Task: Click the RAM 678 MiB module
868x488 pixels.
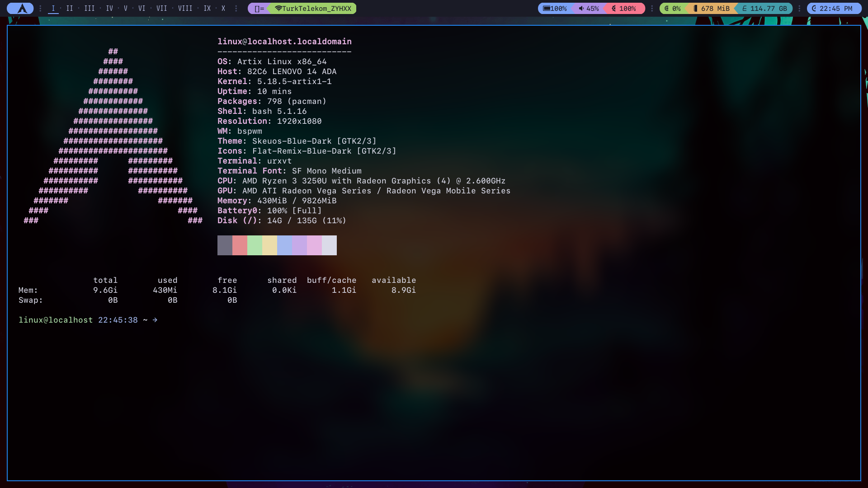Action: [712, 9]
